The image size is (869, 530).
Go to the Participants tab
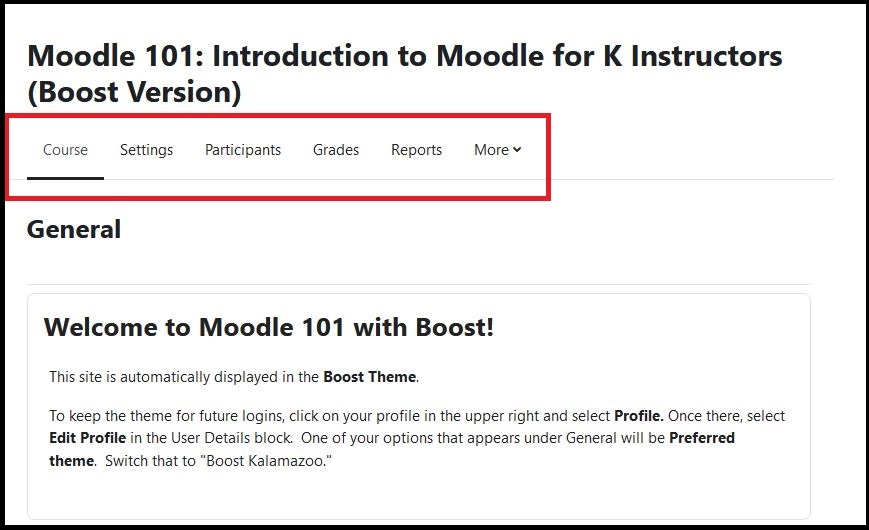(243, 150)
